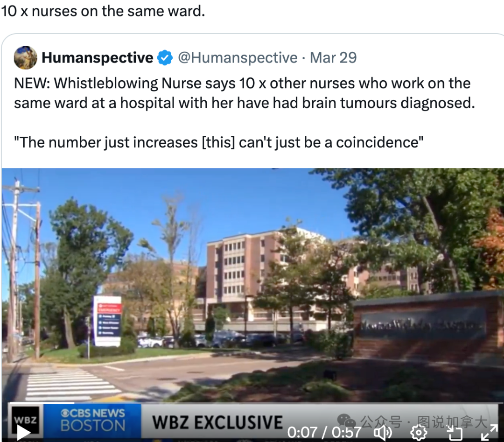The image size is (504, 442).
Task: Open the Mar 29 post timestamp
Action: [333, 58]
